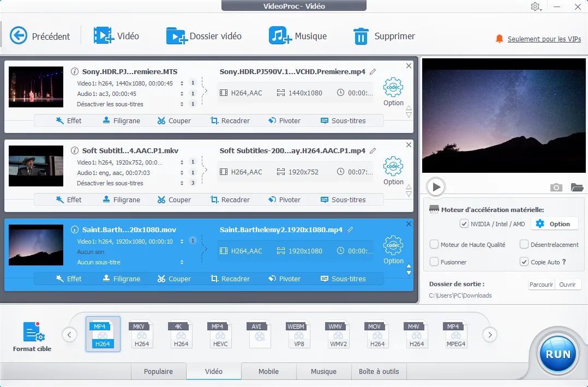Screen dimensions: 588x387
Task: Open the Seulement pour les VIPs link
Action: [544, 39]
